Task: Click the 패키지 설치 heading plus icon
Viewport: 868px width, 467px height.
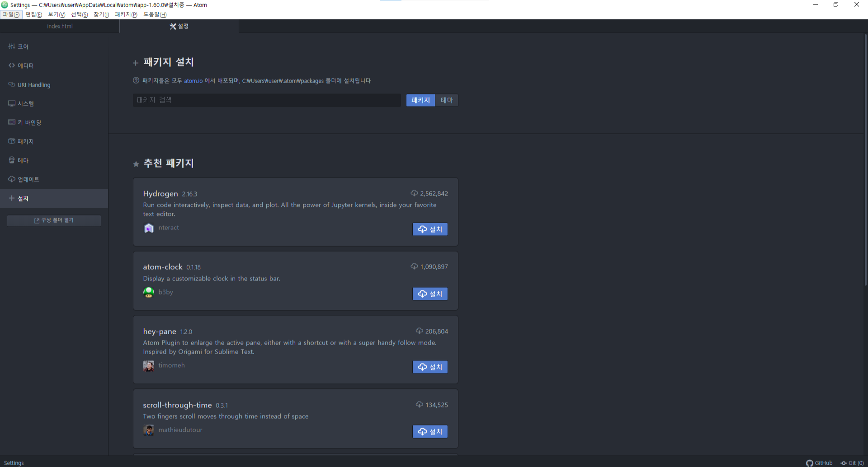Action: [136, 63]
